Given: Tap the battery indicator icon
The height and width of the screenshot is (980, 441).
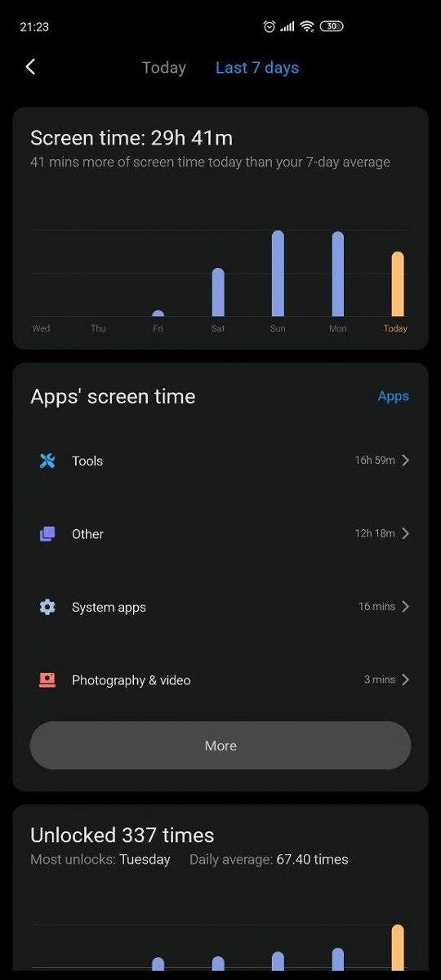Looking at the screenshot, I should pos(331,27).
